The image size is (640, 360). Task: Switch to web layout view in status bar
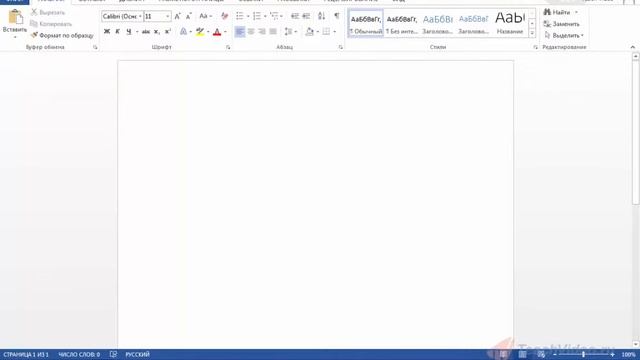[541, 354]
